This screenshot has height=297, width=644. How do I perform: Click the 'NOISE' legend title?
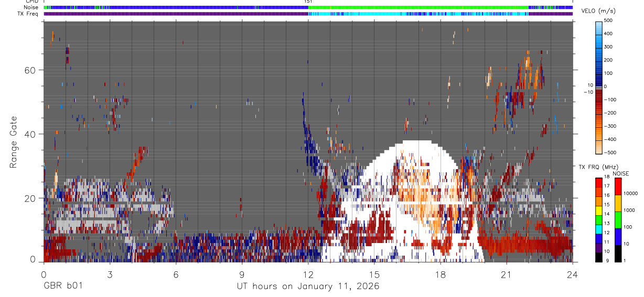(x=620, y=173)
